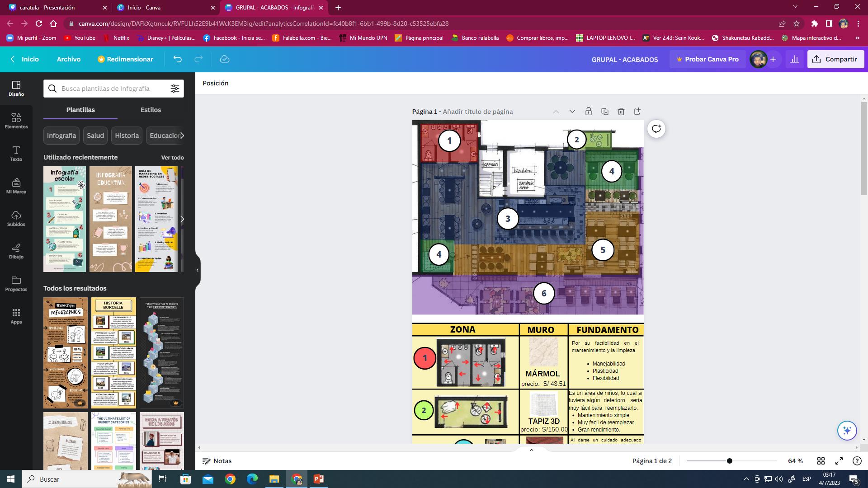
Task: Open the search filter options icon
Action: [175, 89]
